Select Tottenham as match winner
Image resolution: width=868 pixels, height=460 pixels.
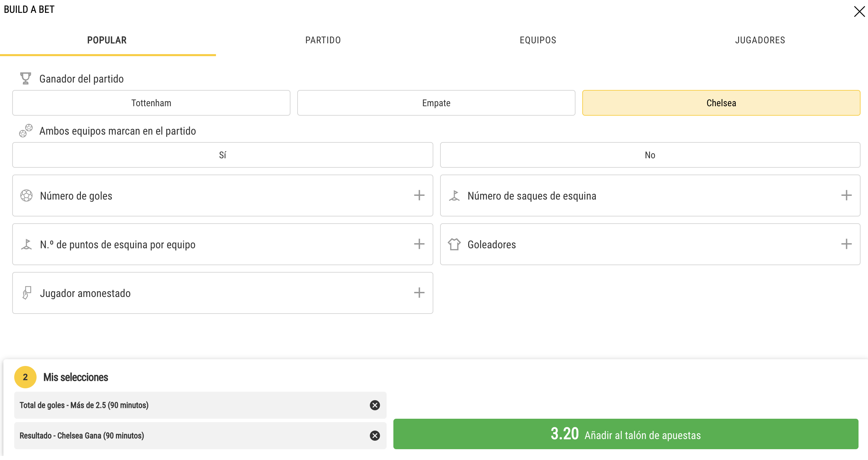151,103
